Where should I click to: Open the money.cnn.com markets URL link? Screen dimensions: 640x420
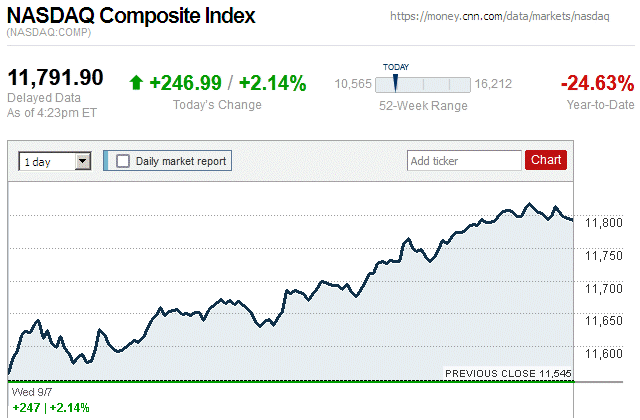click(511, 18)
